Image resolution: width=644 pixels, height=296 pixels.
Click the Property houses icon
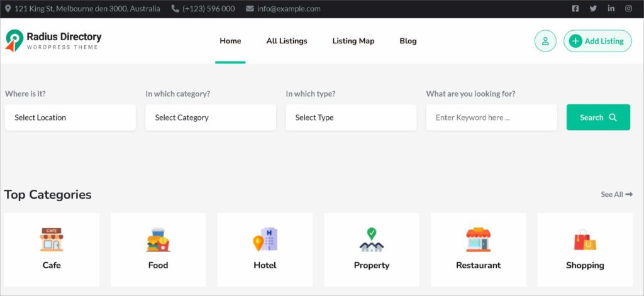tap(372, 239)
